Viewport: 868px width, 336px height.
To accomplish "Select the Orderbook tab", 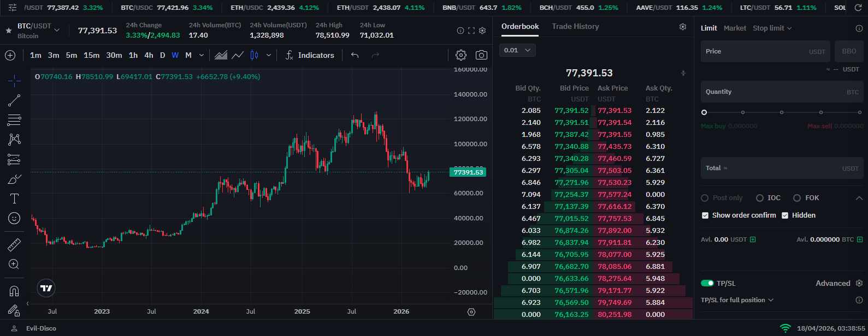I will (520, 26).
